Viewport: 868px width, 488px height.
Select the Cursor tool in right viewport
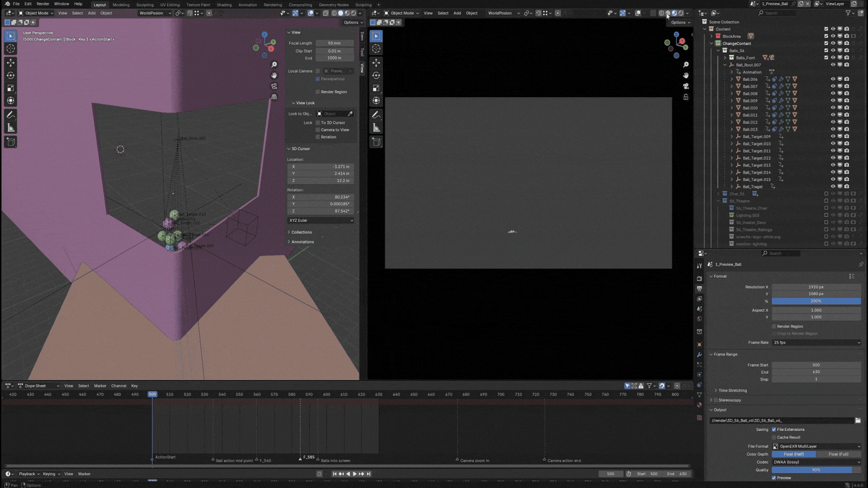(376, 48)
